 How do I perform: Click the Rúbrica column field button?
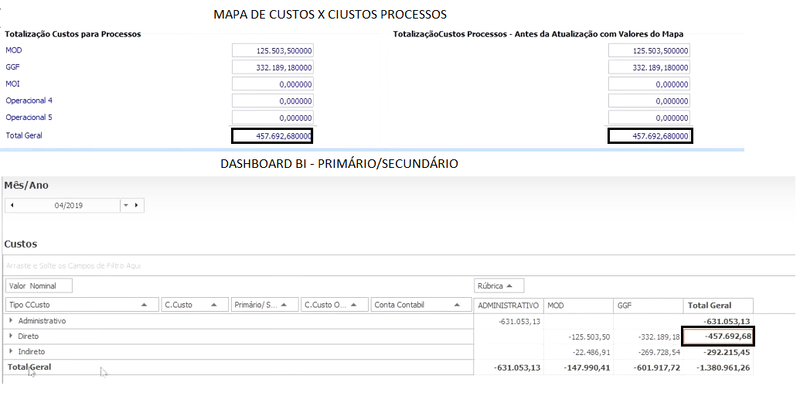click(499, 286)
